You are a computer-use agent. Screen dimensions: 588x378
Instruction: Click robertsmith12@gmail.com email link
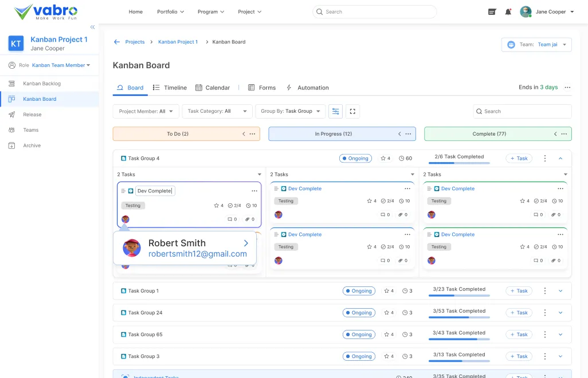197,254
